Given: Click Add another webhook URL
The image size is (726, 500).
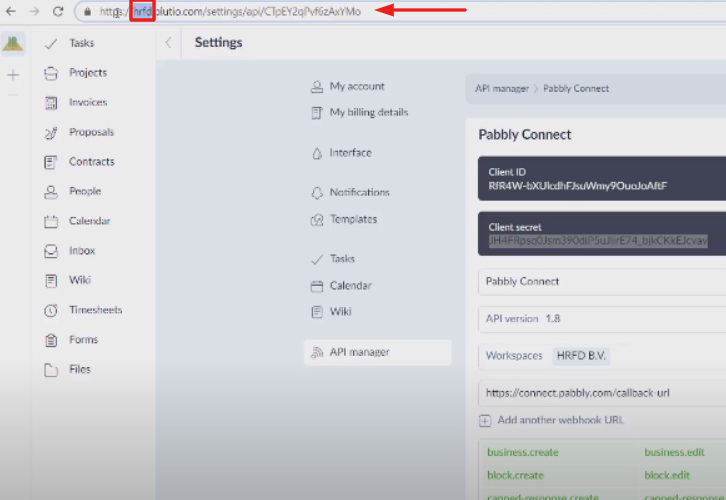Looking at the screenshot, I should 551,420.
